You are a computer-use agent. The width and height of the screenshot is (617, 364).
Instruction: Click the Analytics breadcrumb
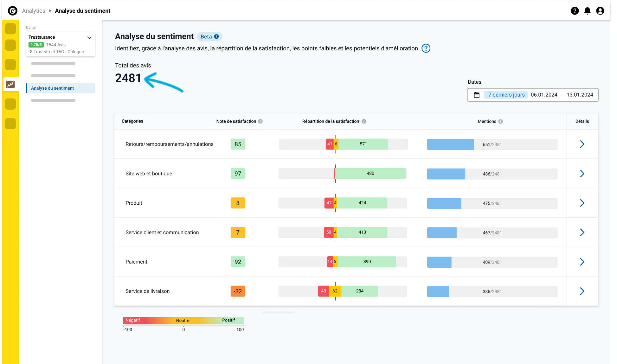tap(34, 11)
